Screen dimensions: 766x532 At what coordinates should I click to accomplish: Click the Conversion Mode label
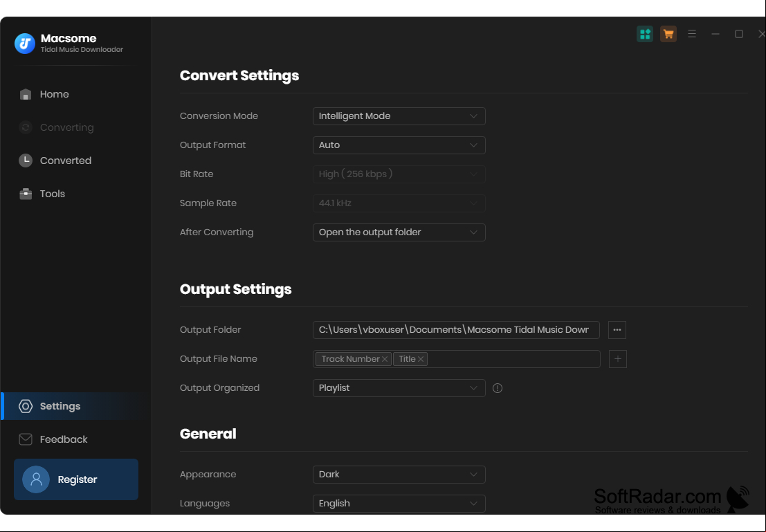pyautogui.click(x=219, y=116)
